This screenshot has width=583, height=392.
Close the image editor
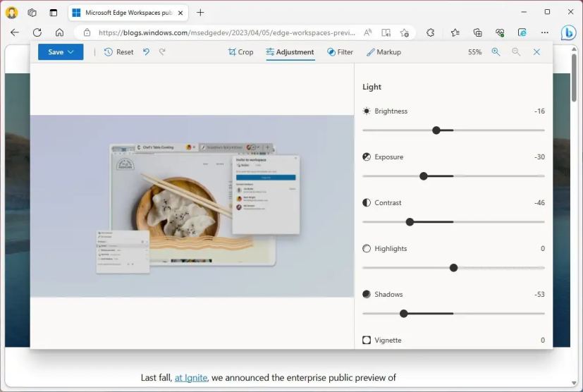[536, 52]
